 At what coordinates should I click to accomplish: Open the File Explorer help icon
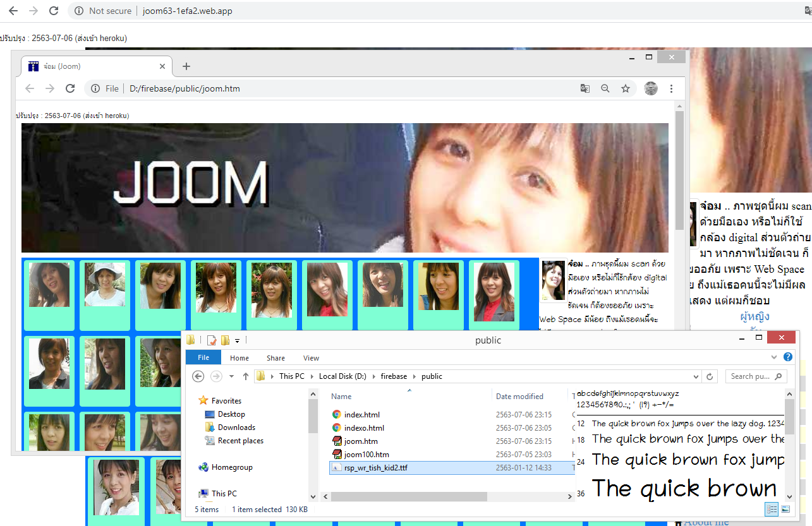pyautogui.click(x=788, y=357)
